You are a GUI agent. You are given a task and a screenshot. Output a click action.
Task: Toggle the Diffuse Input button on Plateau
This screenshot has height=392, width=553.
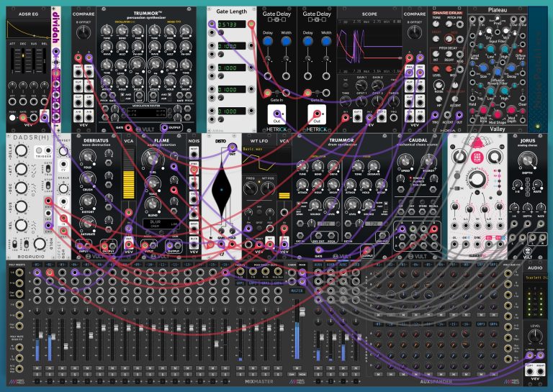click(x=521, y=51)
